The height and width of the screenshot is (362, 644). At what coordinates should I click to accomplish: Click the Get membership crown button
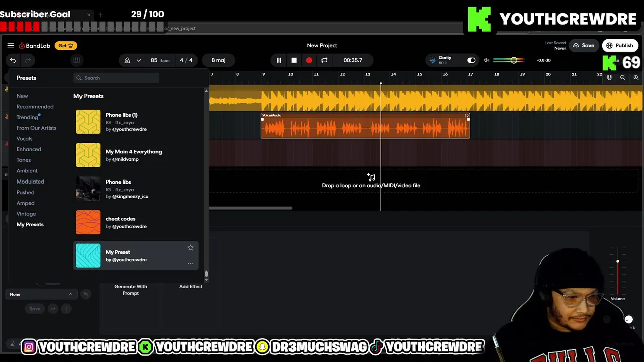click(66, 45)
